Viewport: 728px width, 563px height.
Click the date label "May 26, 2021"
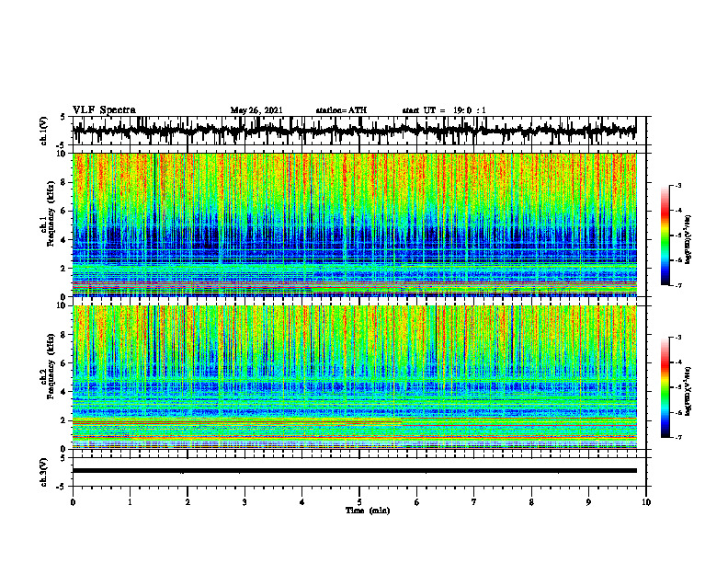click(256, 110)
